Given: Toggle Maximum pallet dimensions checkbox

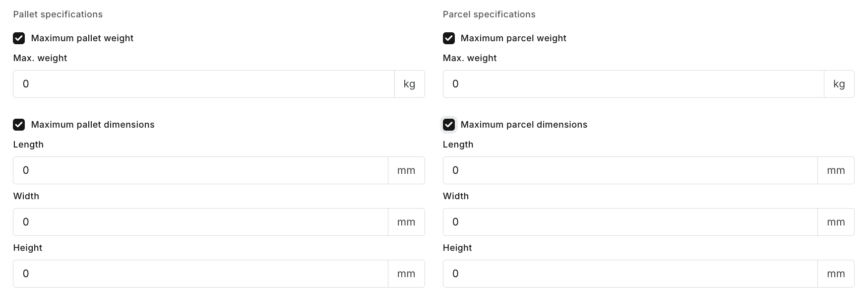Looking at the screenshot, I should click(x=19, y=125).
